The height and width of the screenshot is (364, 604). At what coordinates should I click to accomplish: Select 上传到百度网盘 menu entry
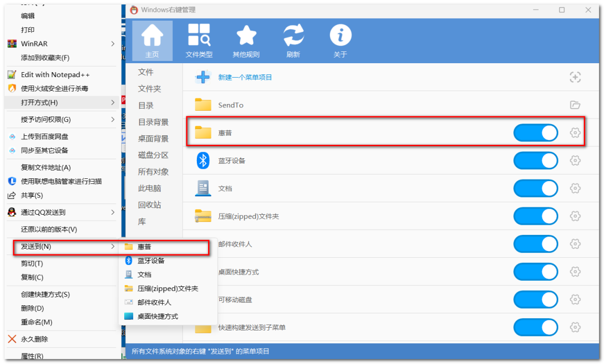pos(44,136)
